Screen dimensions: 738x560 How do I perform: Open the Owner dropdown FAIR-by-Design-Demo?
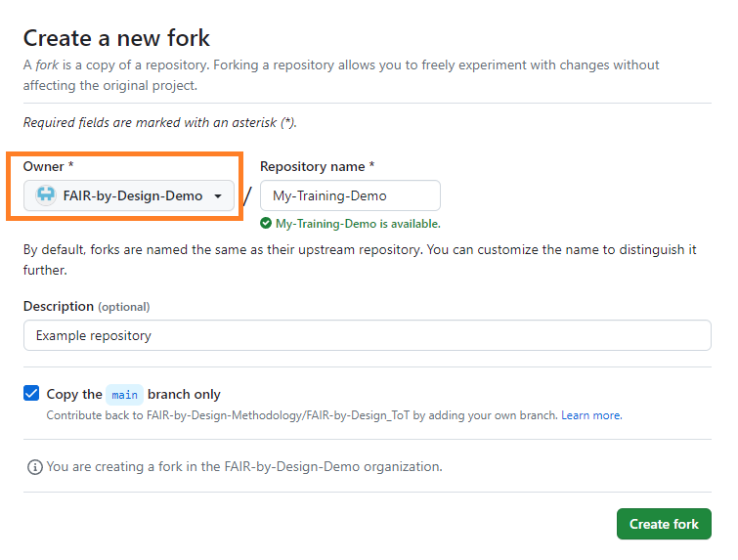click(128, 195)
